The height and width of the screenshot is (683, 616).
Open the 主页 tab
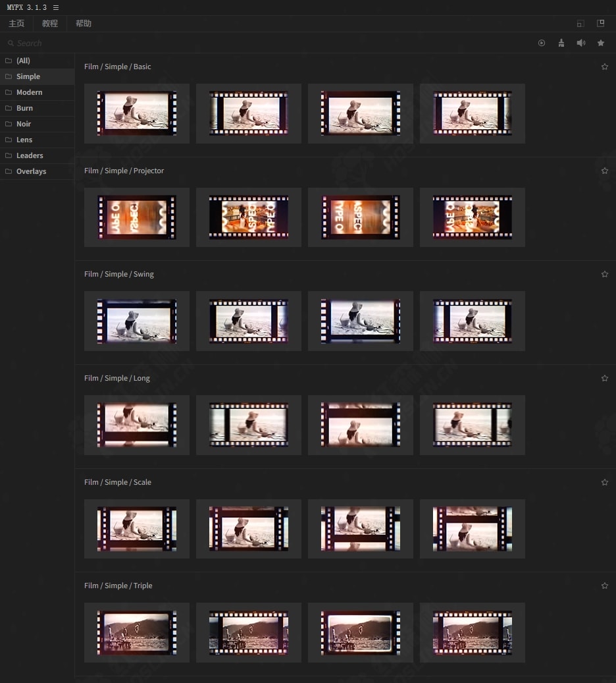(16, 24)
